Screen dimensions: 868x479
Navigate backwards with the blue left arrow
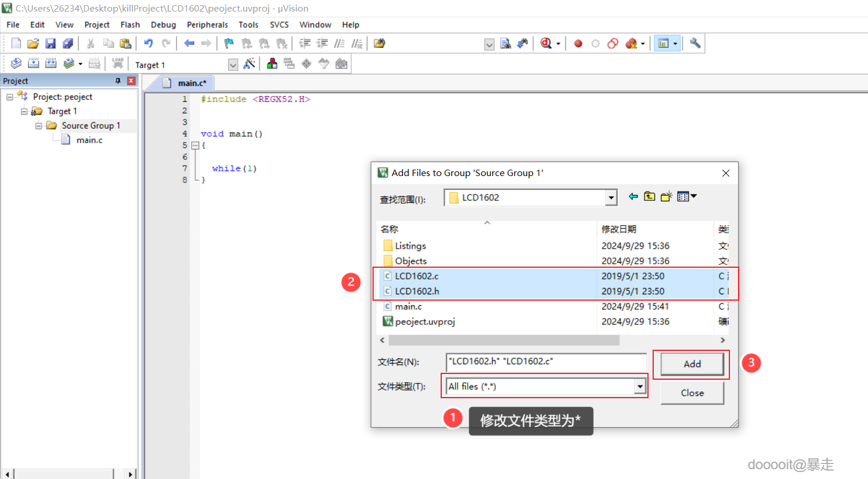(189, 43)
